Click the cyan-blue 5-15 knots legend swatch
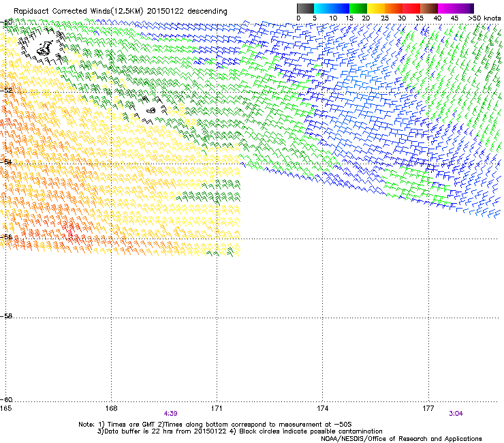 332,8
